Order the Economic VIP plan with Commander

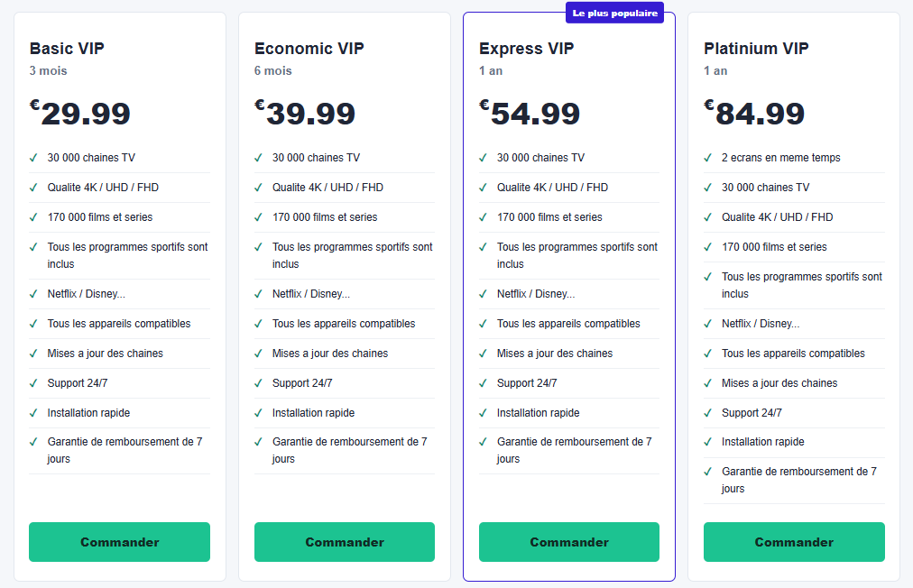[x=344, y=542]
